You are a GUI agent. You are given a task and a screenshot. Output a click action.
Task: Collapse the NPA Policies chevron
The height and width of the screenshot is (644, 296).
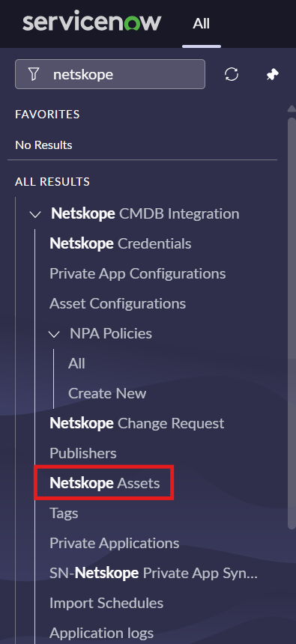[54, 334]
